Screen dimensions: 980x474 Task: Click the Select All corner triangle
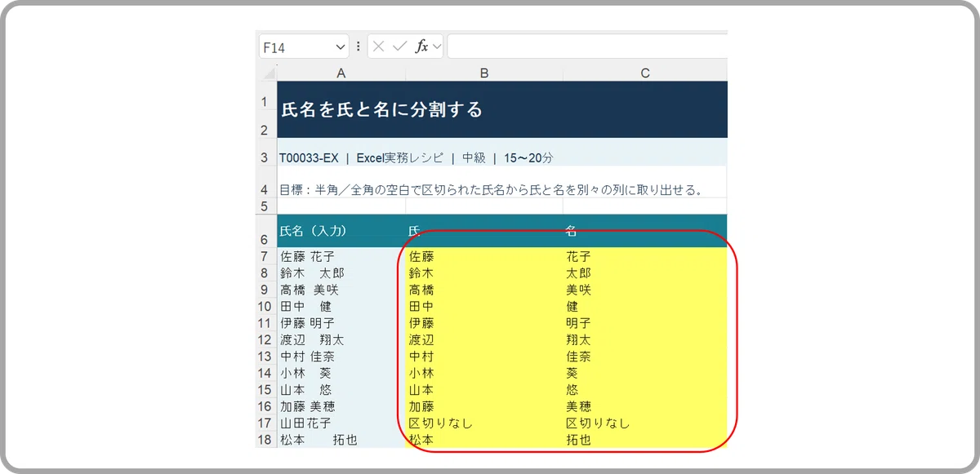pos(268,73)
